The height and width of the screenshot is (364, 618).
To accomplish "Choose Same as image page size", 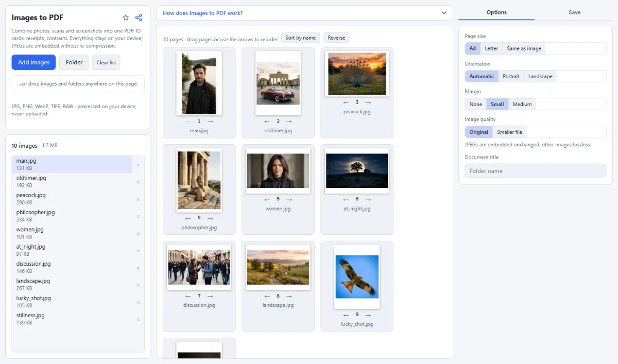I will [x=524, y=48].
